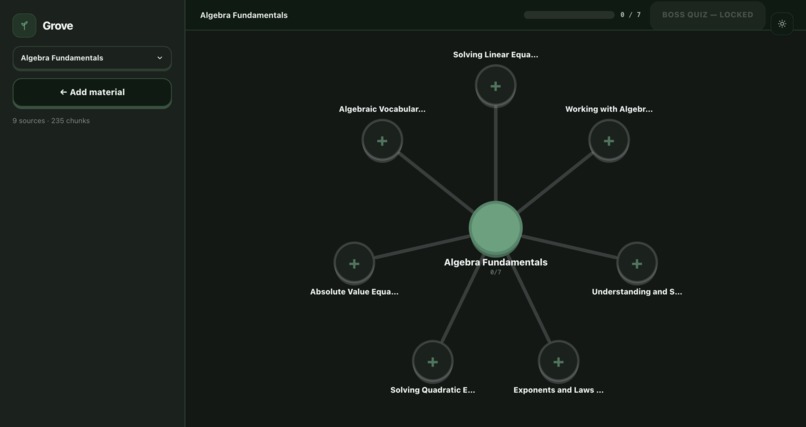Select the central green Algebra Fundamentals node
The image size is (806, 427).
click(496, 228)
